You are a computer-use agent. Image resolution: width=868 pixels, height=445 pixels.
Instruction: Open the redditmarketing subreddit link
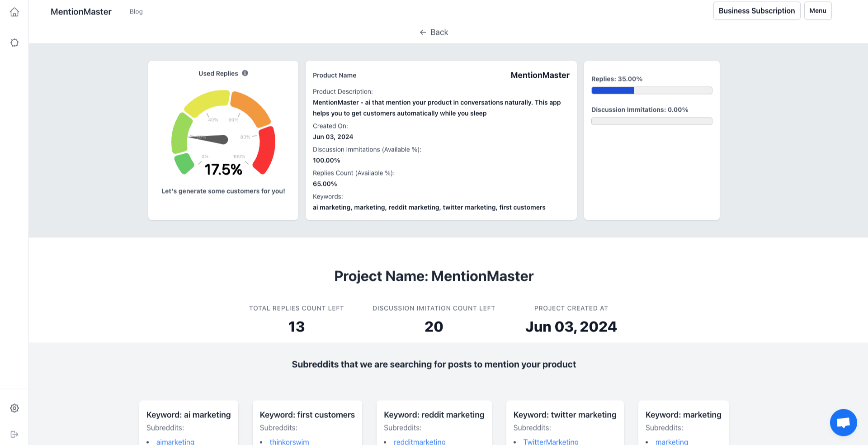coord(420,441)
